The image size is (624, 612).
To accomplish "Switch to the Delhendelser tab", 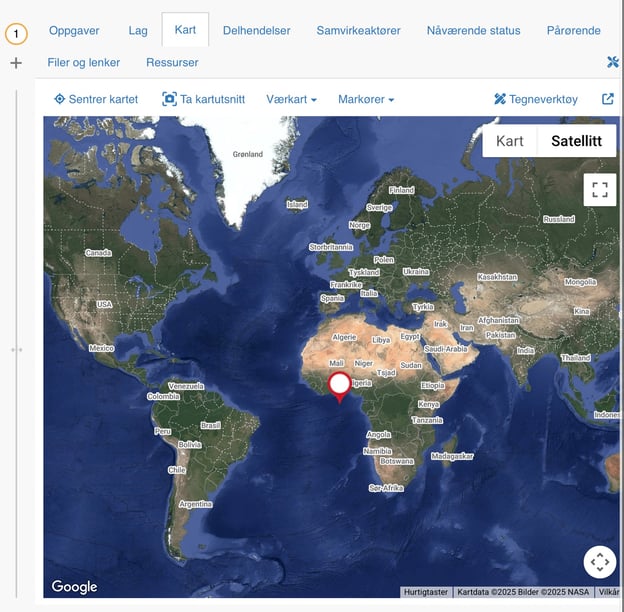I will (x=256, y=30).
